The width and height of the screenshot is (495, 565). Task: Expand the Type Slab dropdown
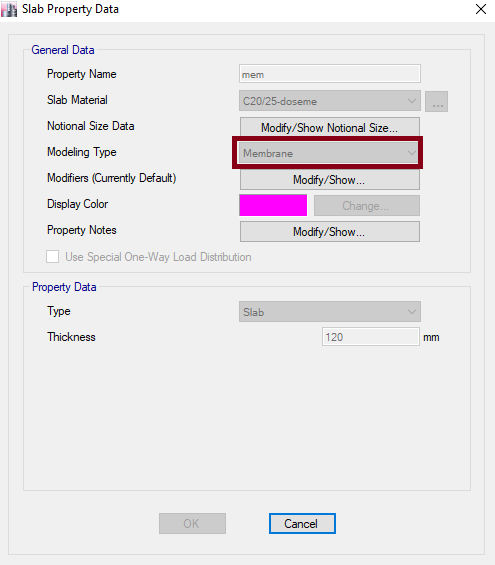330,312
